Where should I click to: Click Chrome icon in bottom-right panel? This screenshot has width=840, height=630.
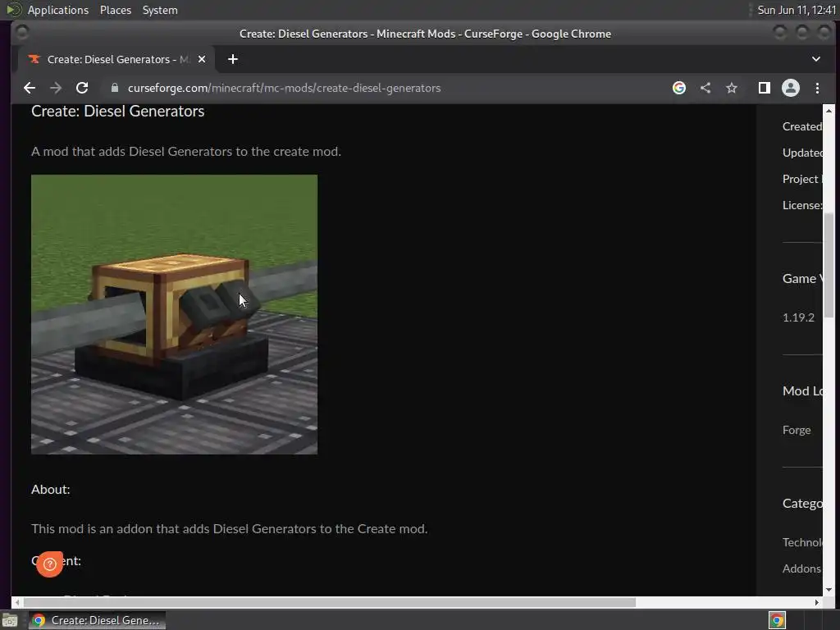pos(777,620)
